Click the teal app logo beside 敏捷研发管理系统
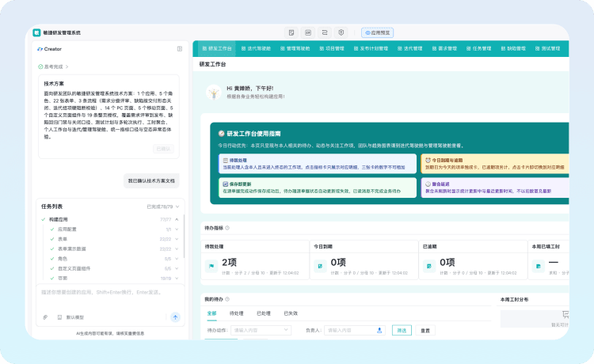The height and width of the screenshot is (364, 594). point(36,32)
